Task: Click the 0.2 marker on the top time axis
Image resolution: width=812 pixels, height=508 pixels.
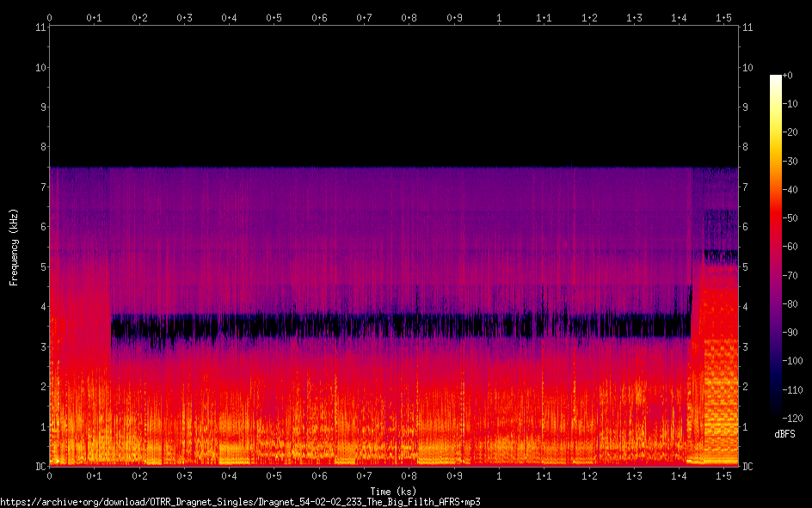Action: coord(138,17)
